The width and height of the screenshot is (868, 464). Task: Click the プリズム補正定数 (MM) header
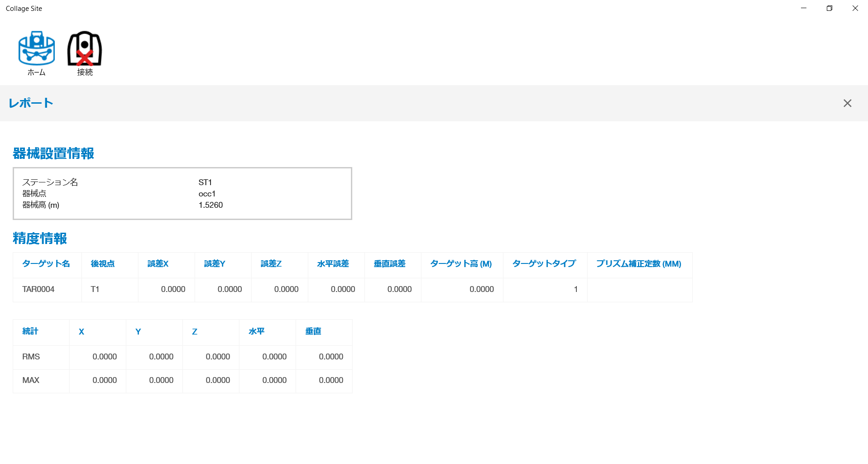[638, 264]
